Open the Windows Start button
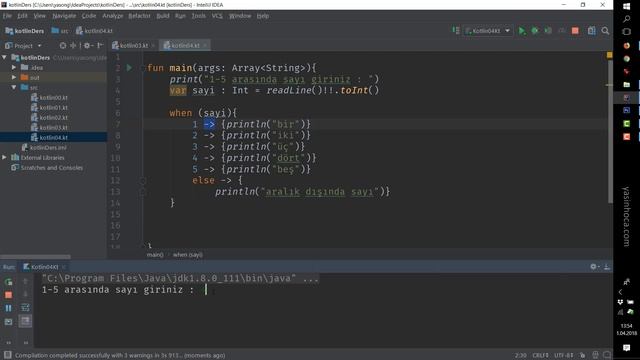This screenshot has width=640, height=360. tap(627, 6)
